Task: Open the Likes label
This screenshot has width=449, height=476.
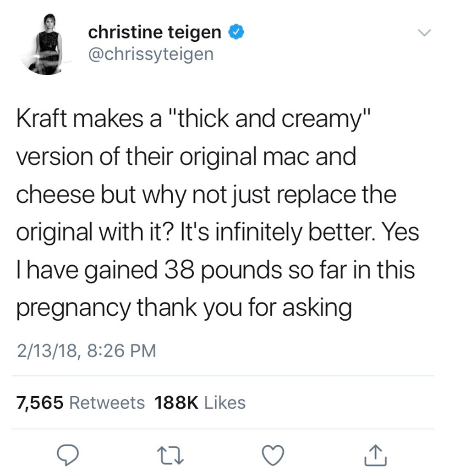Action: 224,403
